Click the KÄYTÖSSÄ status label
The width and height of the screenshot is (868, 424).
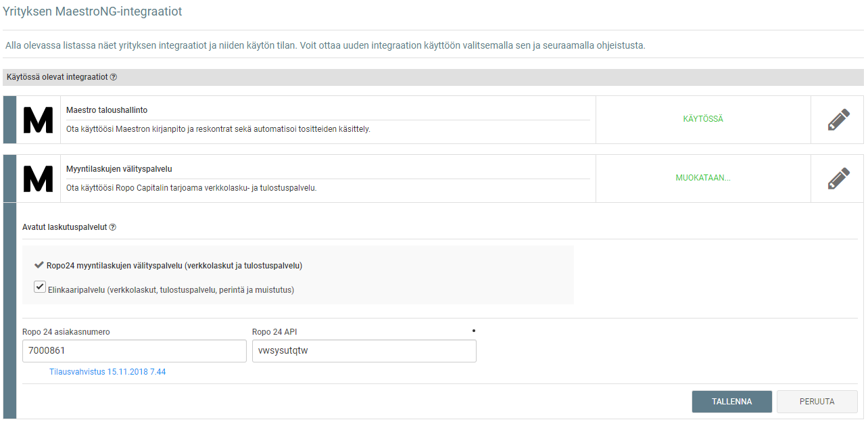click(x=703, y=119)
